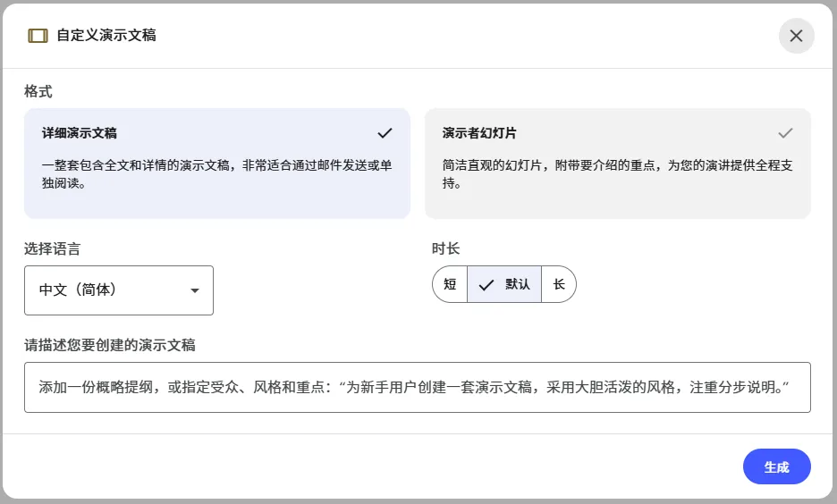Select the 详细演示文稿 format title

coord(80,133)
